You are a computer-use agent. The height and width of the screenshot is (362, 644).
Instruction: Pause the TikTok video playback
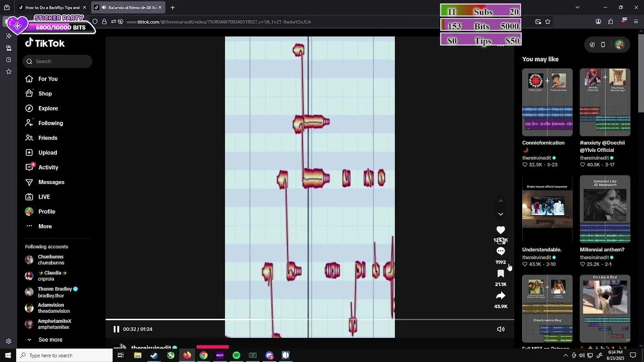tap(116, 329)
